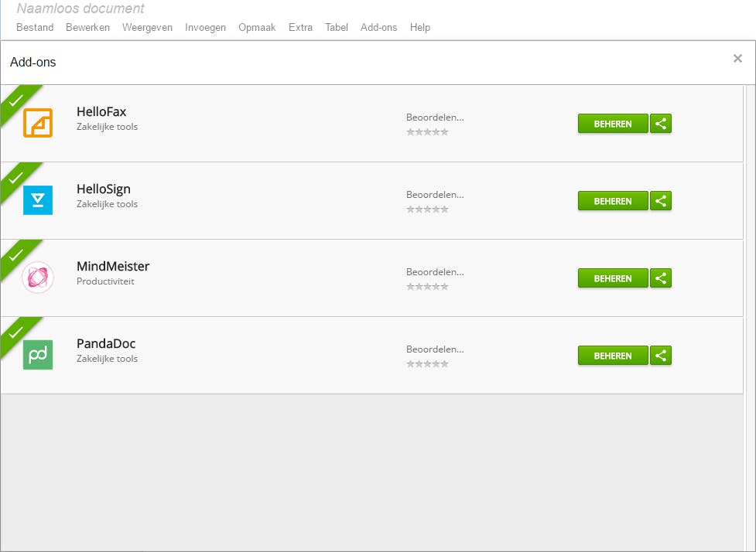The image size is (756, 552).
Task: Click the HelloFax orange app icon
Action: click(38, 123)
